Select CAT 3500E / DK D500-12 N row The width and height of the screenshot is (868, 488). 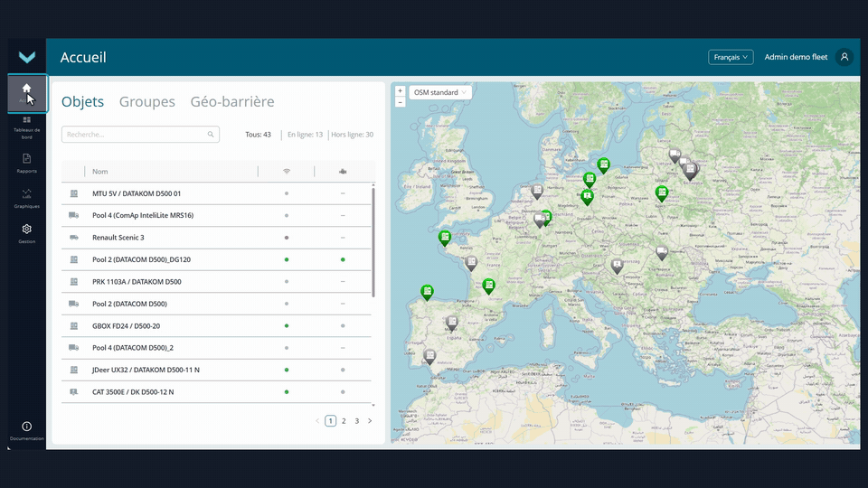216,391
